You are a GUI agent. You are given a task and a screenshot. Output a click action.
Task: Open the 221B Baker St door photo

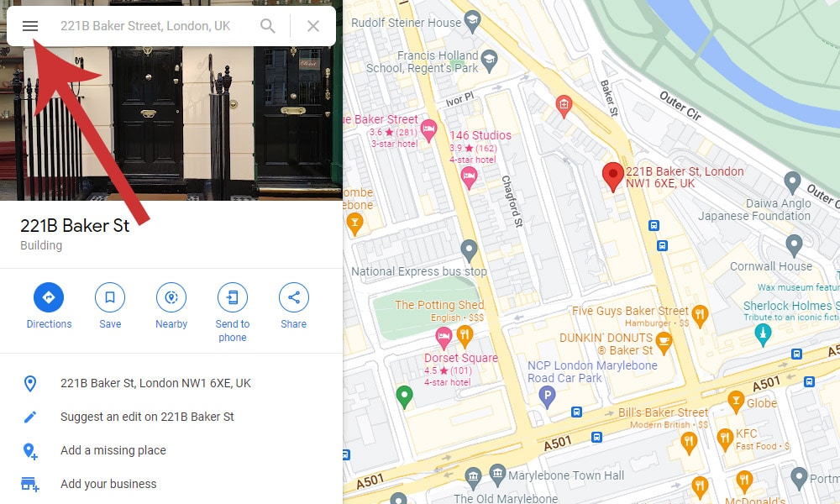tap(171, 123)
